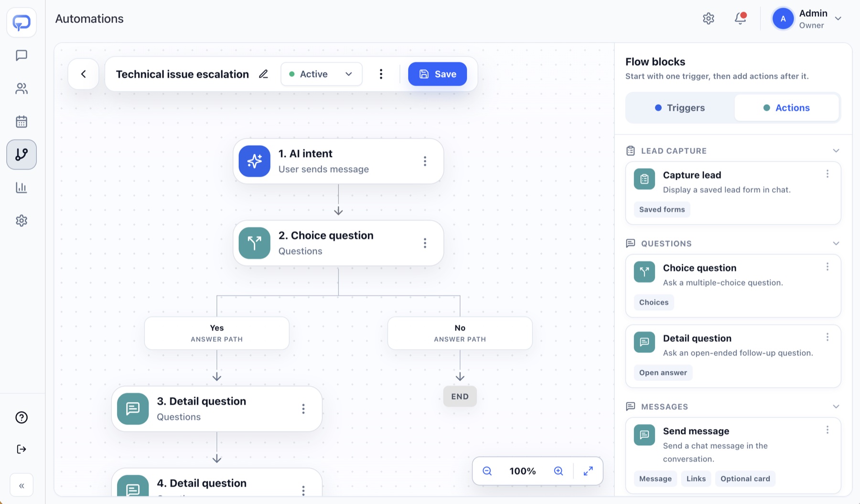Edit the flow name with pencil icon
The width and height of the screenshot is (860, 504).
tap(263, 74)
